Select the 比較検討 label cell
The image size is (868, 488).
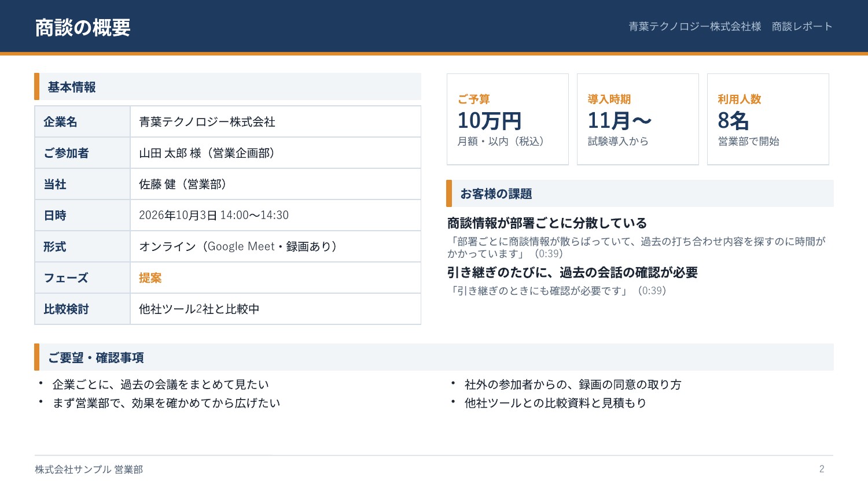point(83,309)
